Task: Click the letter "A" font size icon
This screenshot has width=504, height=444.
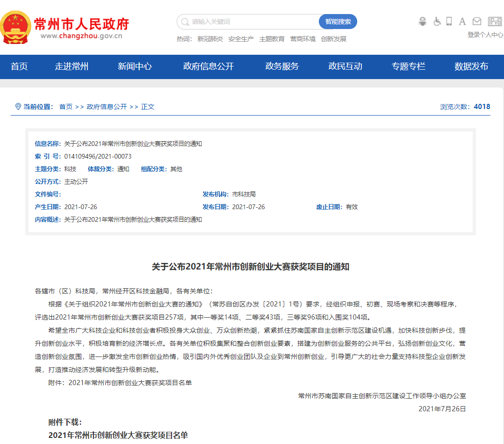Action: coord(462,21)
